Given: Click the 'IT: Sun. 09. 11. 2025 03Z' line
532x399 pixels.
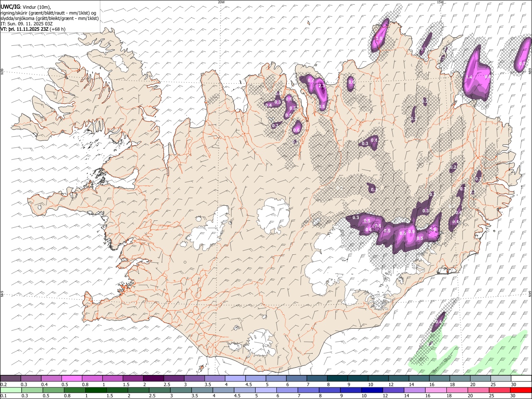Looking at the screenshot, I should pyautogui.click(x=27, y=24).
